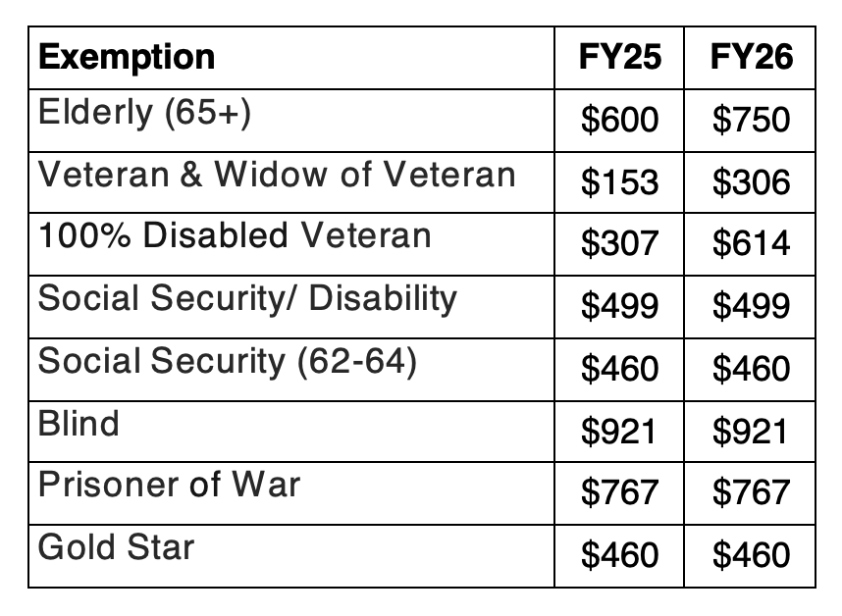This screenshot has width=842, height=616.
Task: Select the $307 FY25 cell
Action: pyautogui.click(x=619, y=244)
